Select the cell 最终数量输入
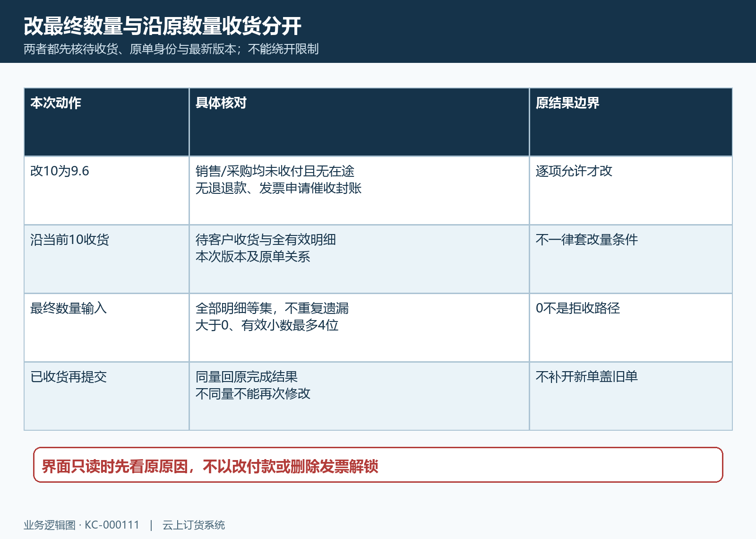The image size is (756, 539). [106, 328]
